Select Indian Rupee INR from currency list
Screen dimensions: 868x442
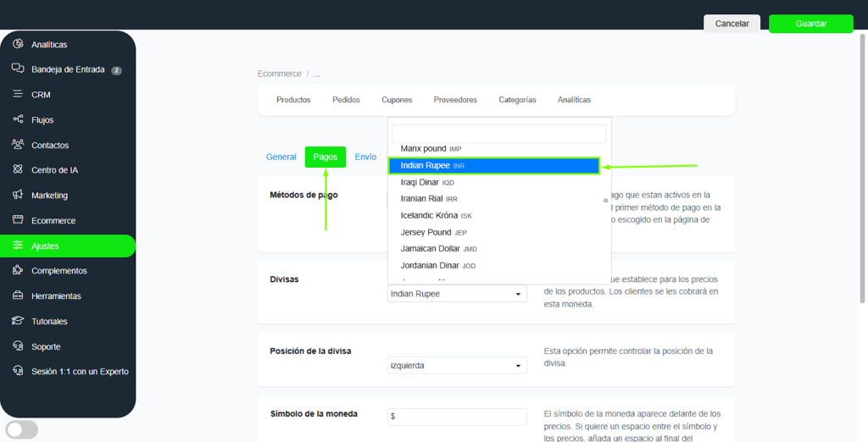click(493, 166)
